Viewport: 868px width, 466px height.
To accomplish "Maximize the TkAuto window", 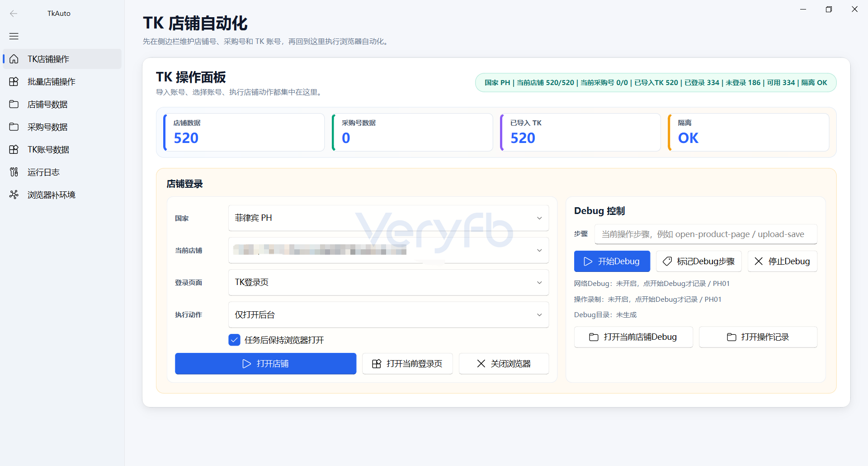I will 829,9.
